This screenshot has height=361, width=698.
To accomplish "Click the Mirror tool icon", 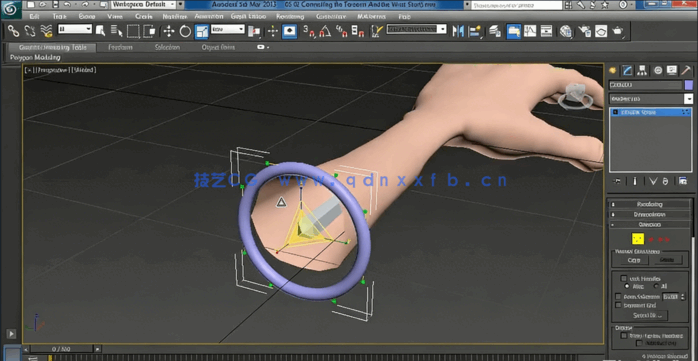I will 458,31.
